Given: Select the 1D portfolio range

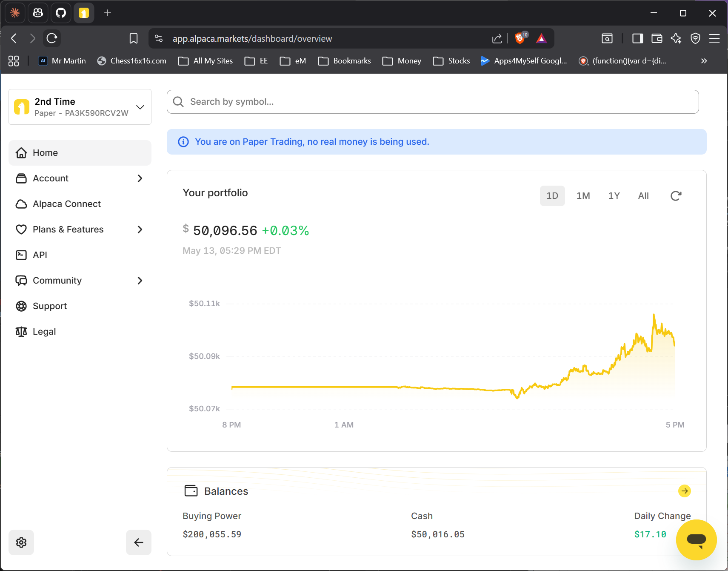Looking at the screenshot, I should pos(552,196).
